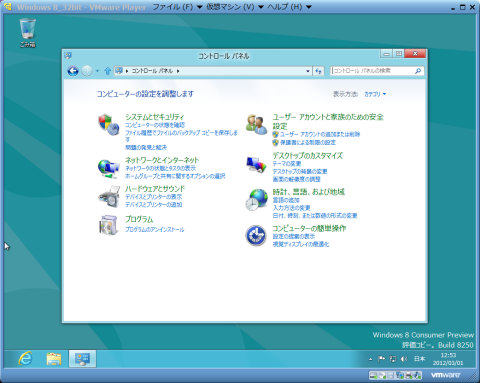Click the add or remove user accounts link
Screen dimensions: 480x383
[x=320, y=134]
